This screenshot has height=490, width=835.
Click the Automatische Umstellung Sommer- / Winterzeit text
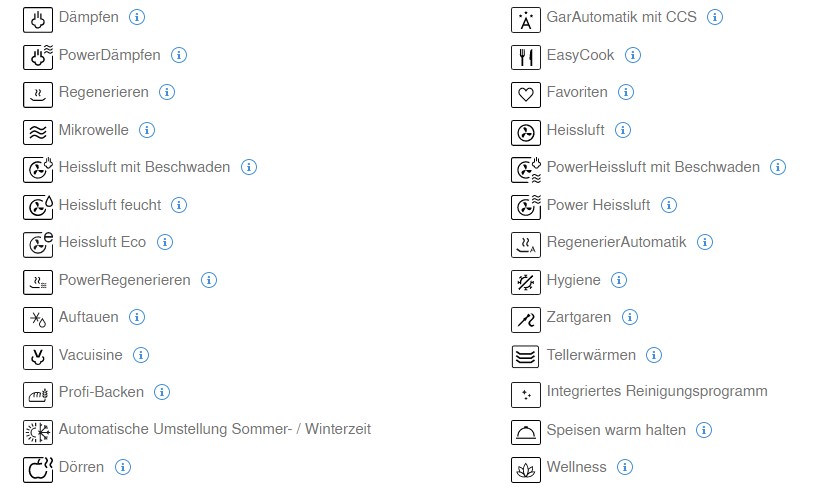tap(215, 429)
